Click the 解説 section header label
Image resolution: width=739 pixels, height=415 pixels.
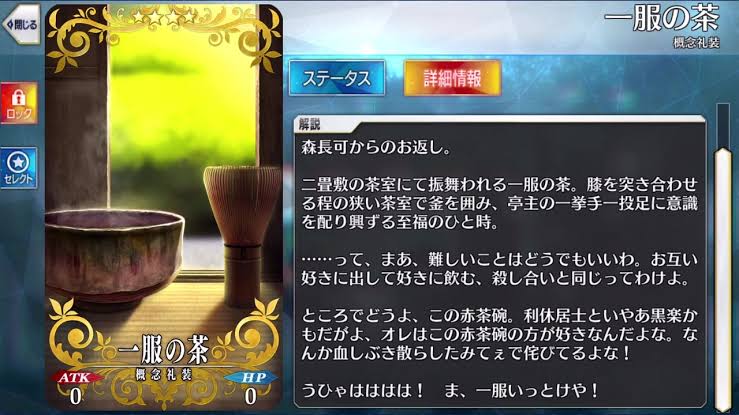(x=309, y=124)
